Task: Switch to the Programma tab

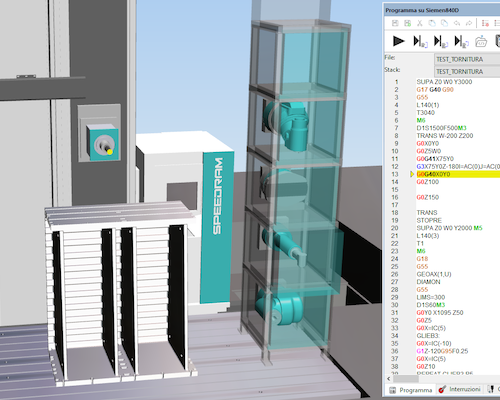Action: click(411, 390)
